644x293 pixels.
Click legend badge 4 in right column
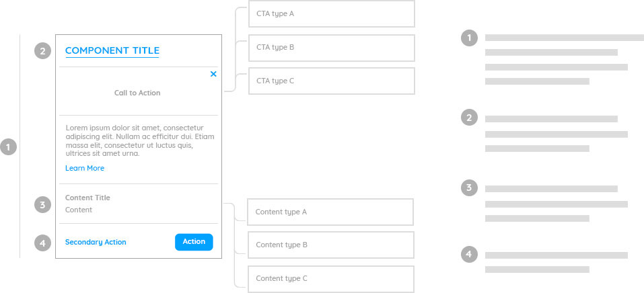470,255
